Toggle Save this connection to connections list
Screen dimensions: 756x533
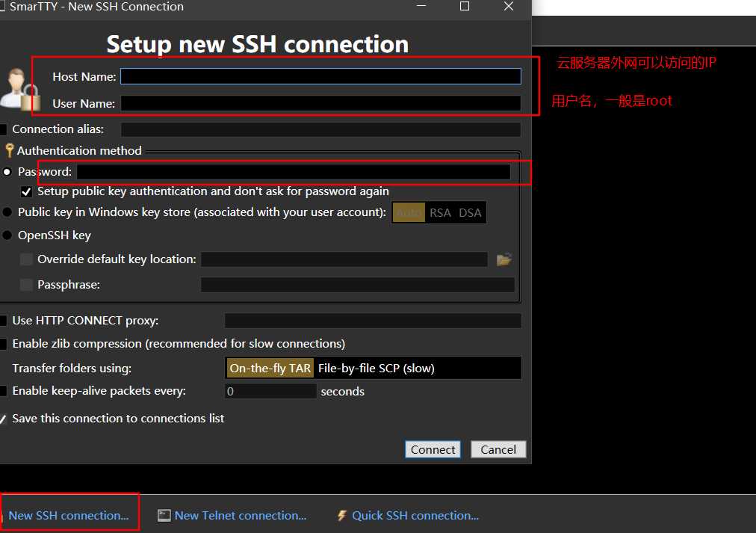pyautogui.click(x=3, y=419)
